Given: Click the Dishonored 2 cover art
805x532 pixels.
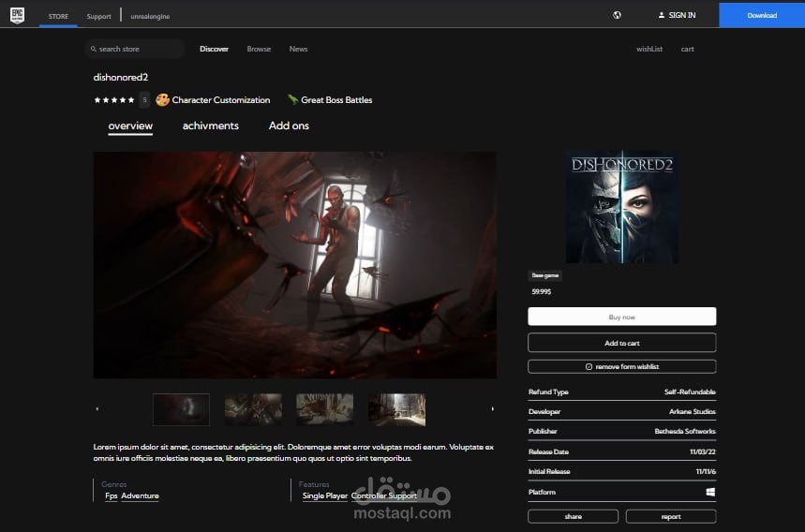Looking at the screenshot, I should 621,207.
